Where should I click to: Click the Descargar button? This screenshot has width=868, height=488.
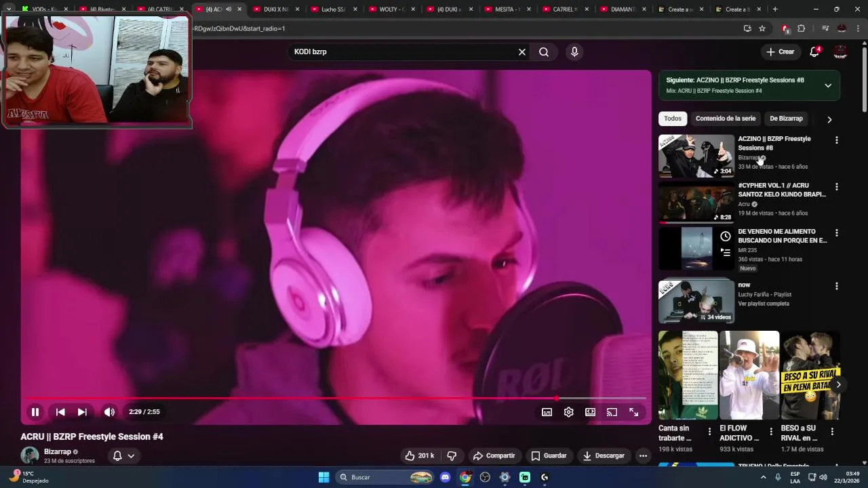click(604, 456)
